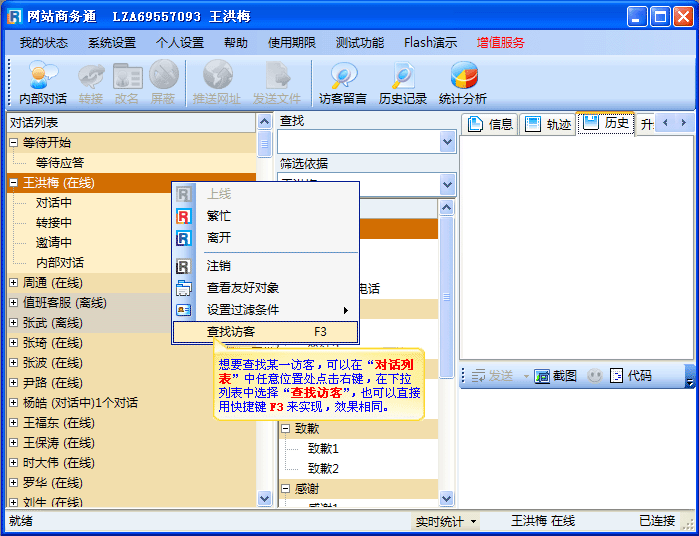699x536 pixels.
Task: Choose 查找访客 from the context menu
Action: pos(231,331)
